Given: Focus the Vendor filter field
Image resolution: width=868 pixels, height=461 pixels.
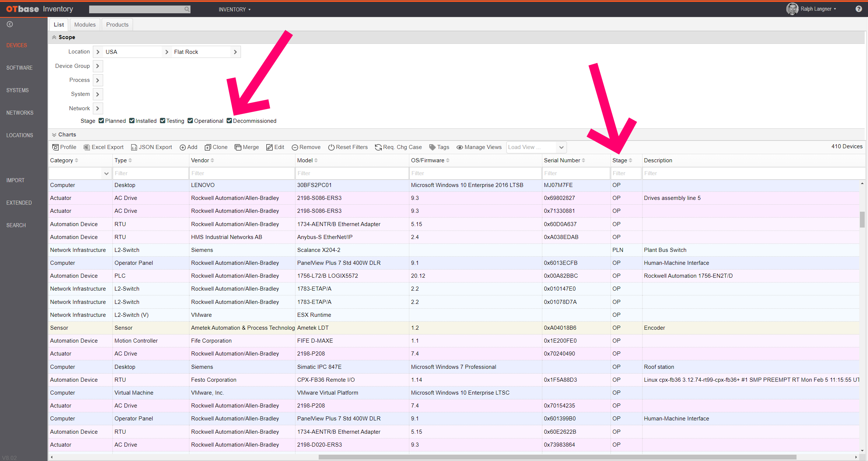Looking at the screenshot, I should tap(242, 173).
